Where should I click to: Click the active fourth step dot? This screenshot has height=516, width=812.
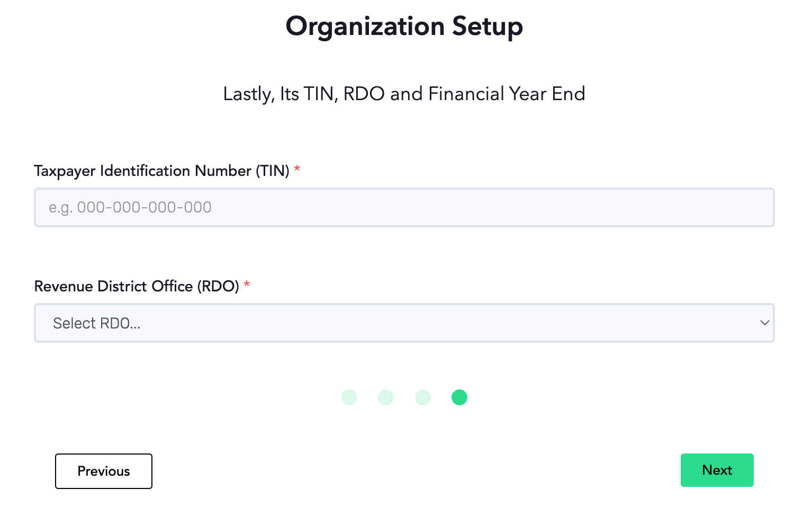[x=459, y=397]
